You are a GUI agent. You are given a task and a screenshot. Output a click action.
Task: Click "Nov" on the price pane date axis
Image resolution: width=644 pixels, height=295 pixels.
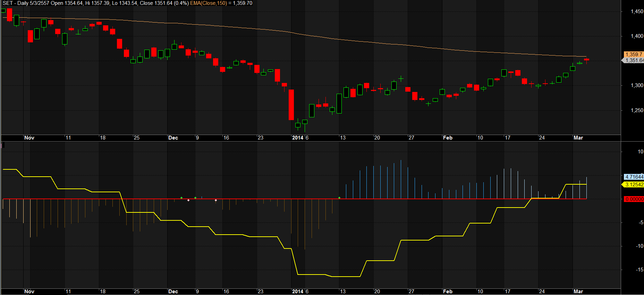click(x=29, y=138)
